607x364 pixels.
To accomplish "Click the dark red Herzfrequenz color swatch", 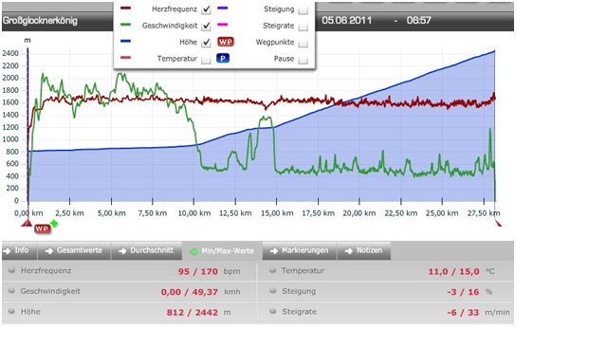I will point(126,8).
